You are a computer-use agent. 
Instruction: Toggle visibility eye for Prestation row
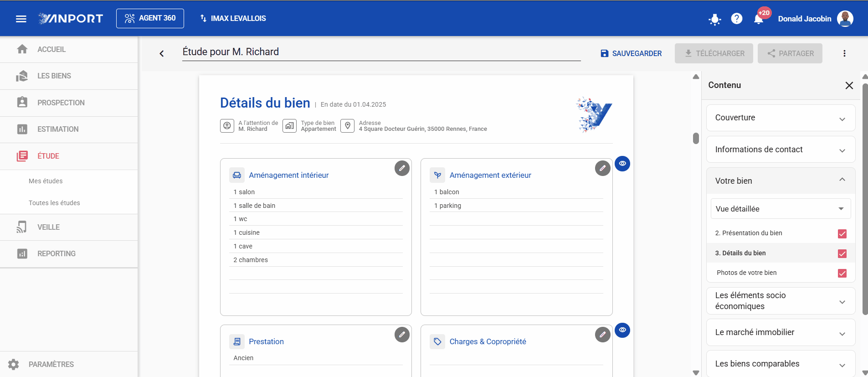pyautogui.click(x=622, y=330)
